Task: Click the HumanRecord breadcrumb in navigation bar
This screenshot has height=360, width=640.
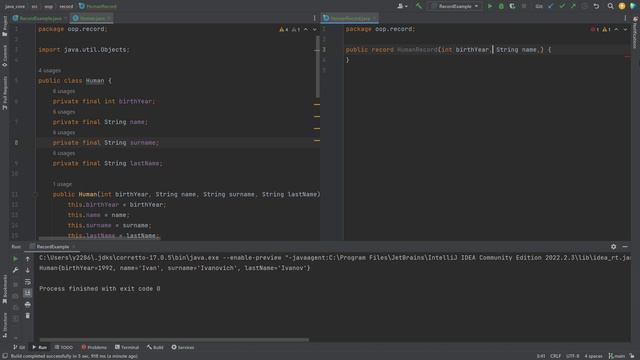Action: pos(98,6)
